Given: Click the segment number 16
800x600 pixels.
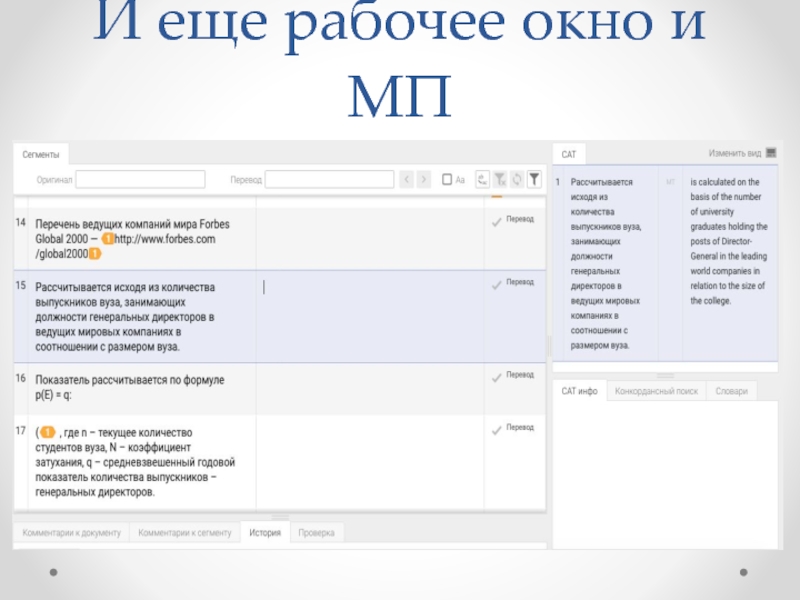Looking at the screenshot, I should tap(20, 378).
